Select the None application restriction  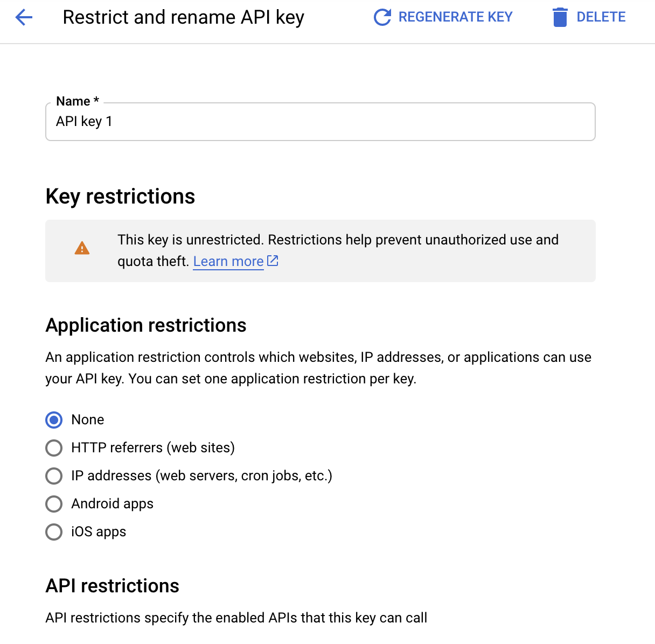pos(54,420)
